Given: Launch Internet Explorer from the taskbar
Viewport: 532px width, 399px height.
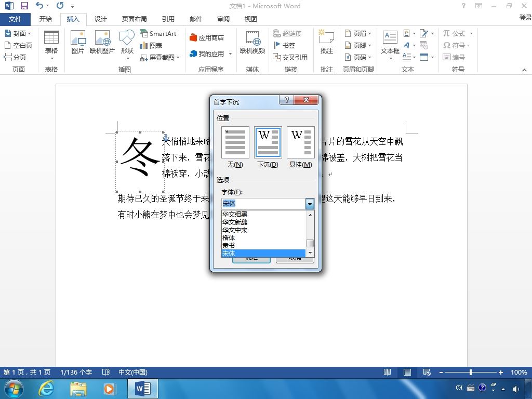Looking at the screenshot, I should coord(46,389).
